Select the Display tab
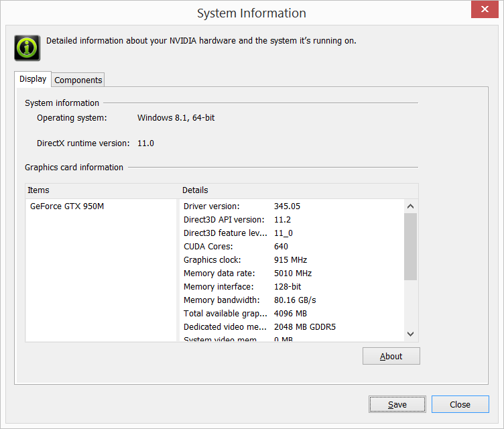Screen dimensions: 504x429 (x=33, y=79)
